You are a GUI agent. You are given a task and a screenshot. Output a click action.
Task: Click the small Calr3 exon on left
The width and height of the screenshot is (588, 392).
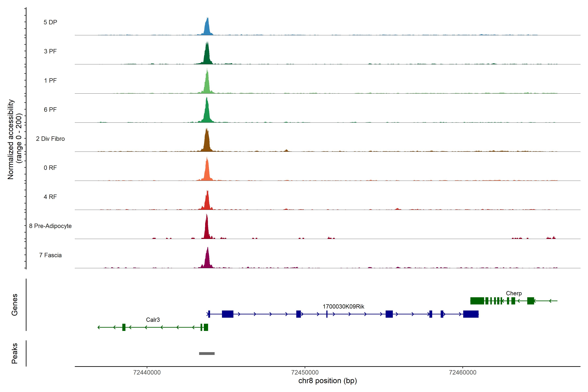coord(124,327)
